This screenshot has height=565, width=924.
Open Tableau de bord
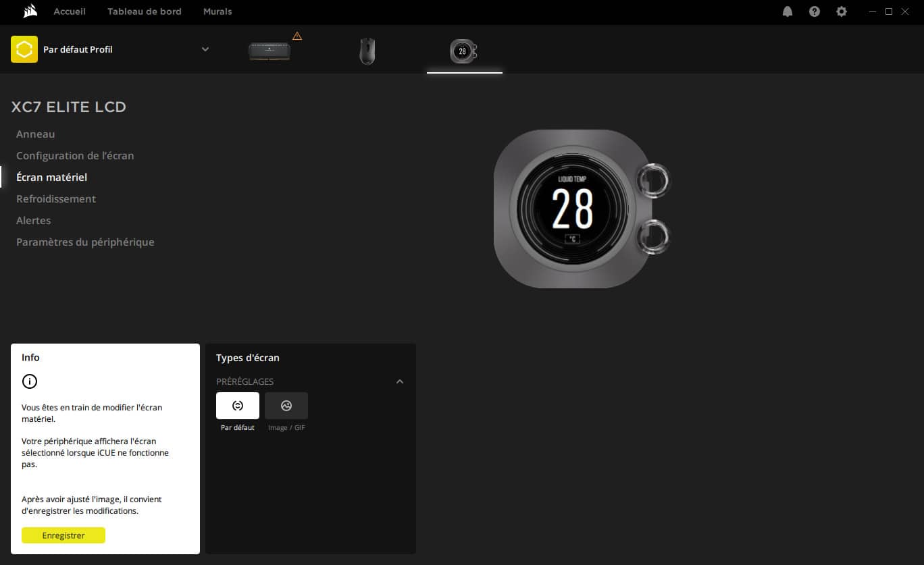(x=145, y=11)
